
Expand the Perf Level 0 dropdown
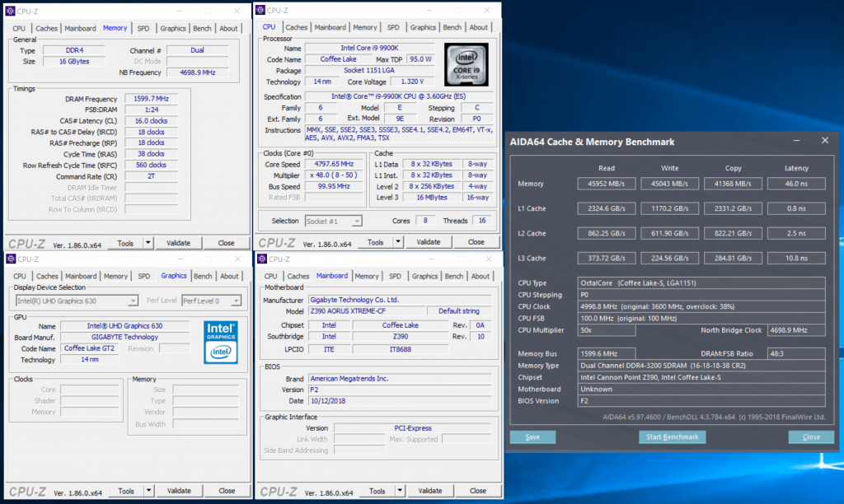pyautogui.click(x=236, y=301)
